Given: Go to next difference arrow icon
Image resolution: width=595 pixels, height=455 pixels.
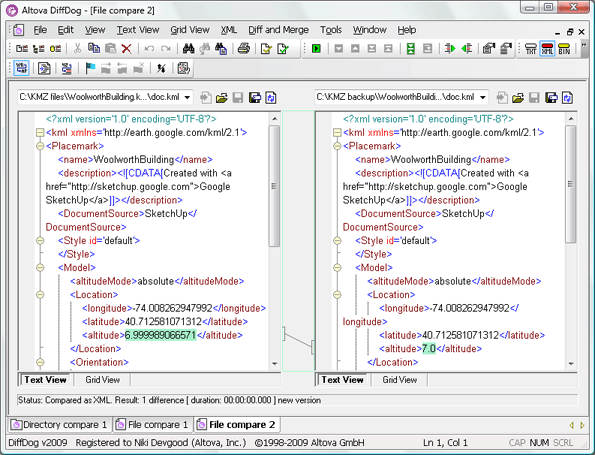Looking at the screenshot, I should click(338, 49).
